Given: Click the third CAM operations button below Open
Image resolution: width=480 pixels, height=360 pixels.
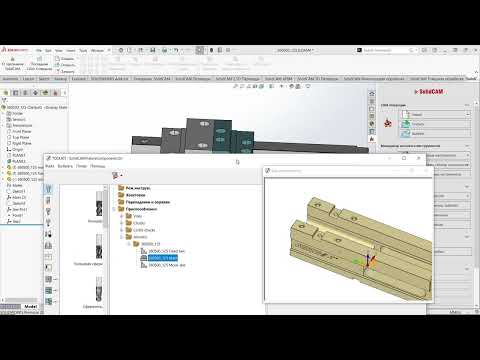Looking at the screenshot, I should (x=436, y=134).
